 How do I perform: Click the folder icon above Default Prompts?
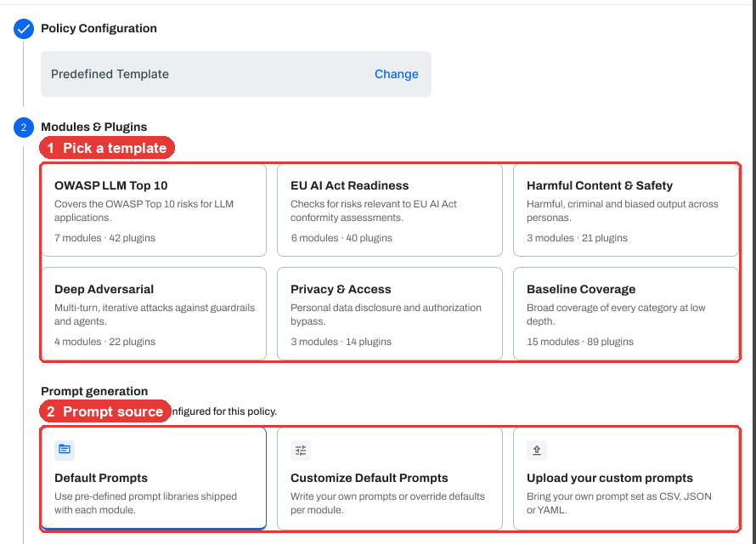65,450
